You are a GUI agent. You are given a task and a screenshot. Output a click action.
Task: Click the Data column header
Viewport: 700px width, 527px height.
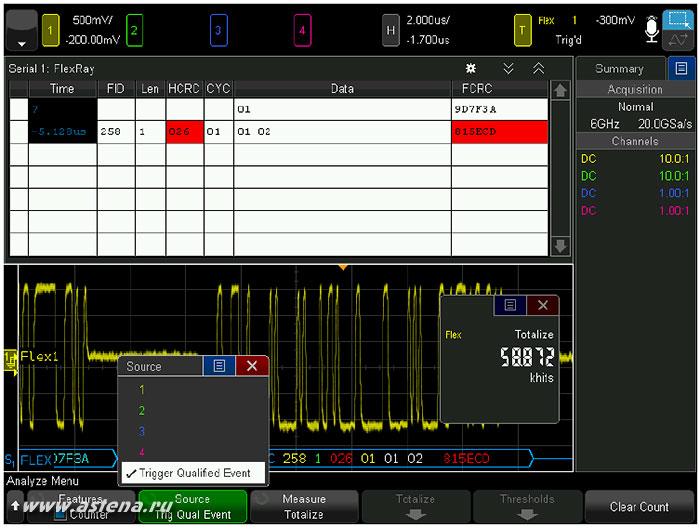[342, 89]
